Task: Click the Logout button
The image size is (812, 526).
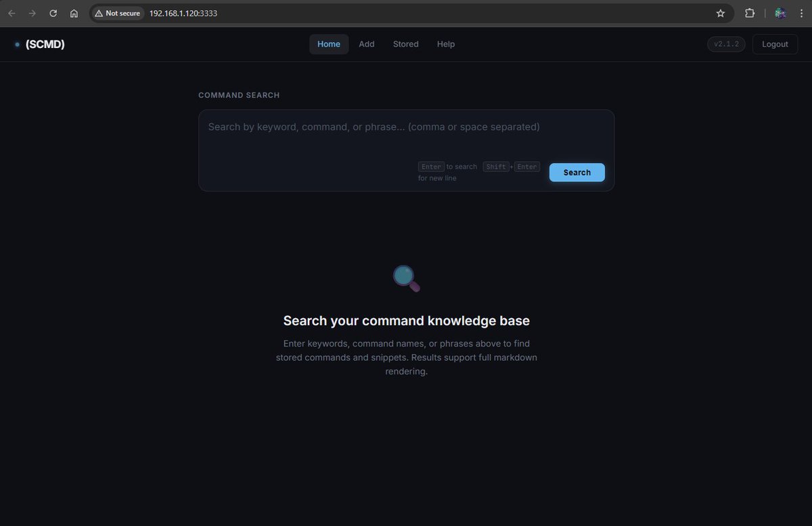Action: (x=774, y=43)
